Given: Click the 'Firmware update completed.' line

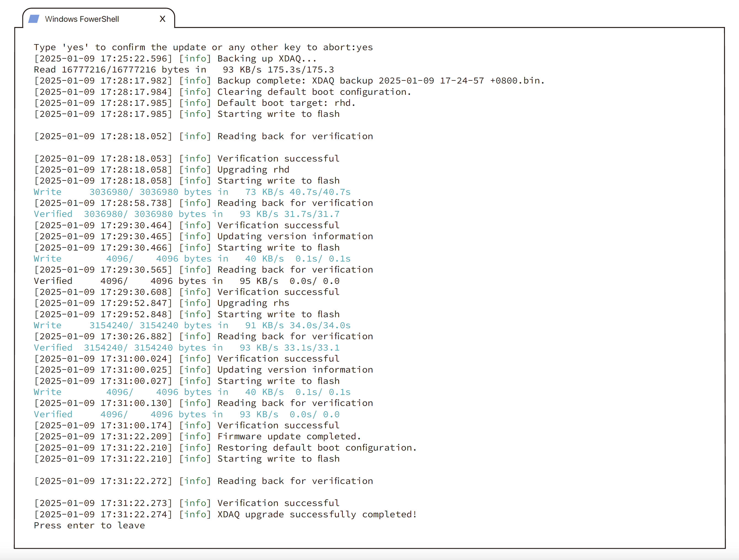Looking at the screenshot, I should (x=197, y=437).
